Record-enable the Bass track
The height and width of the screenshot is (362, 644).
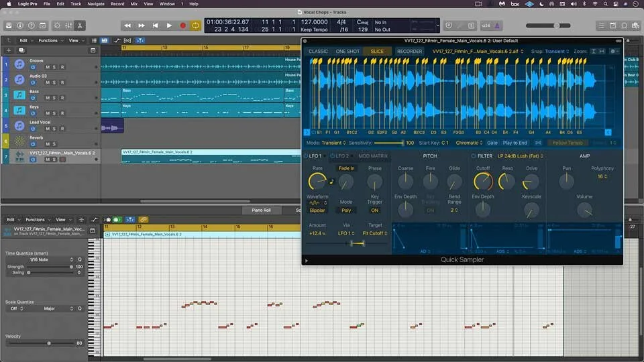[x=62, y=98]
